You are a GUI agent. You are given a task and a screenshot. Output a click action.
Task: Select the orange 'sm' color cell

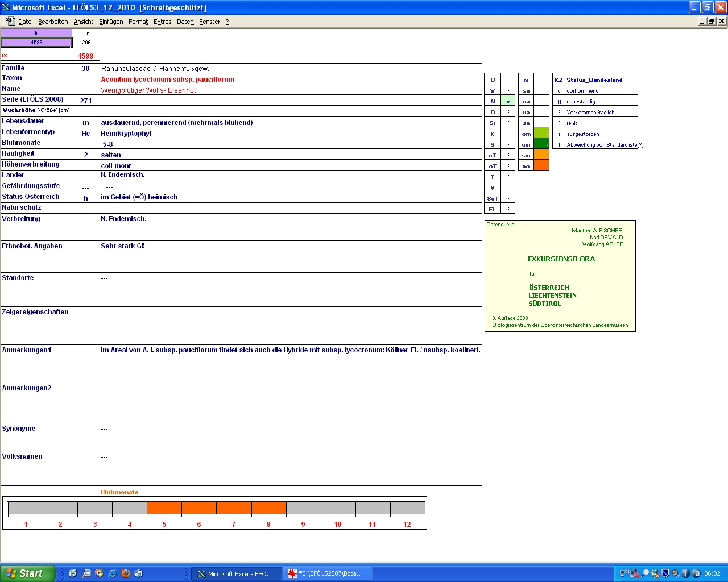click(x=541, y=155)
